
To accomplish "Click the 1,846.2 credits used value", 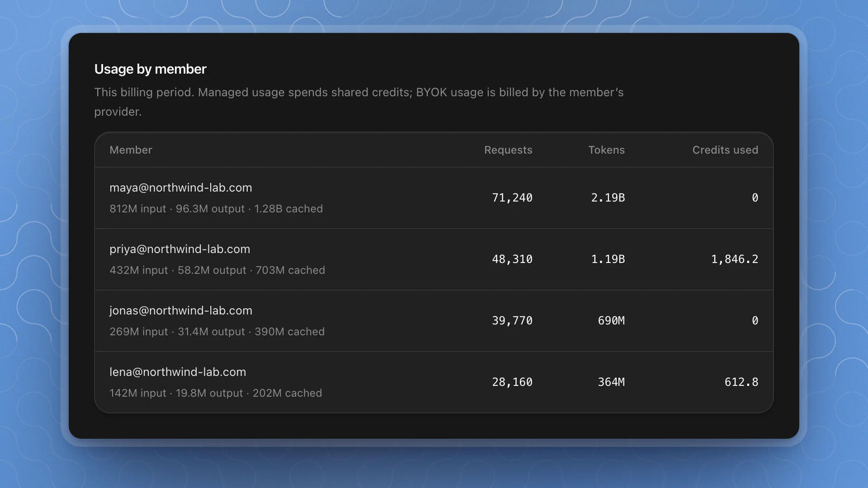I will (735, 259).
